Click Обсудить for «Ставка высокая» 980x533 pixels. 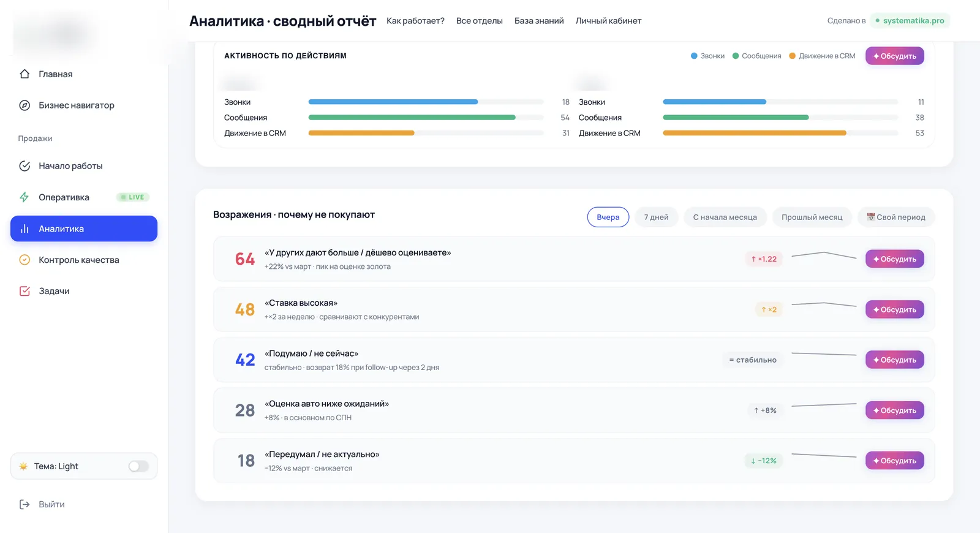pyautogui.click(x=895, y=309)
